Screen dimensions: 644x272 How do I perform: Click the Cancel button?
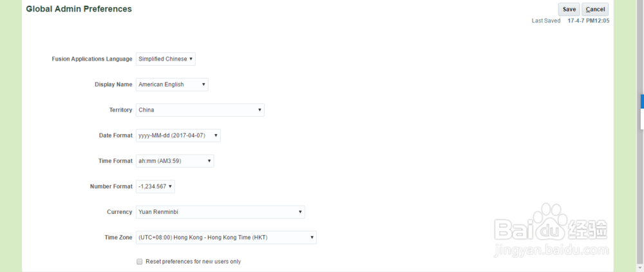(x=595, y=10)
